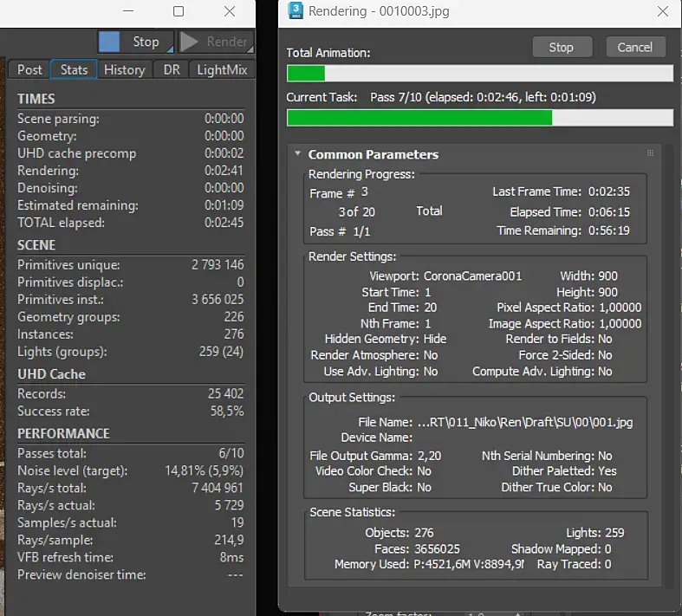The width and height of the screenshot is (682, 616).
Task: Click the 'Rendering:' time value 0:02:41
Action: [224, 171]
